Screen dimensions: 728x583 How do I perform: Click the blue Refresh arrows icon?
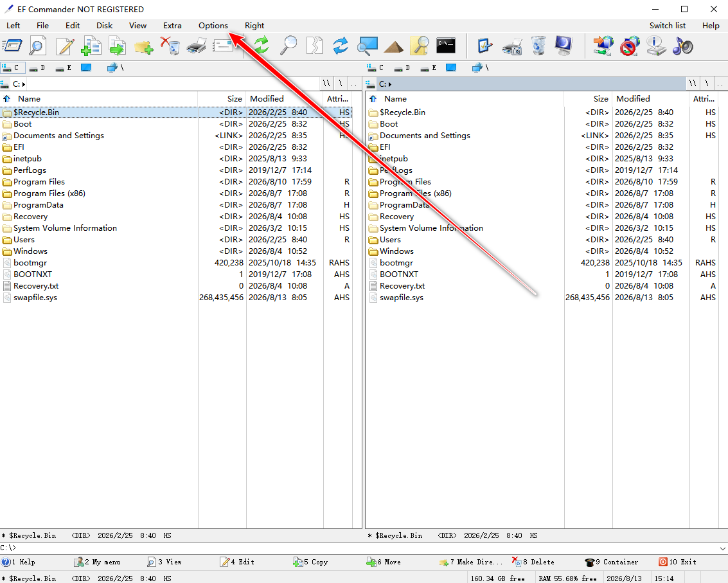coord(341,46)
